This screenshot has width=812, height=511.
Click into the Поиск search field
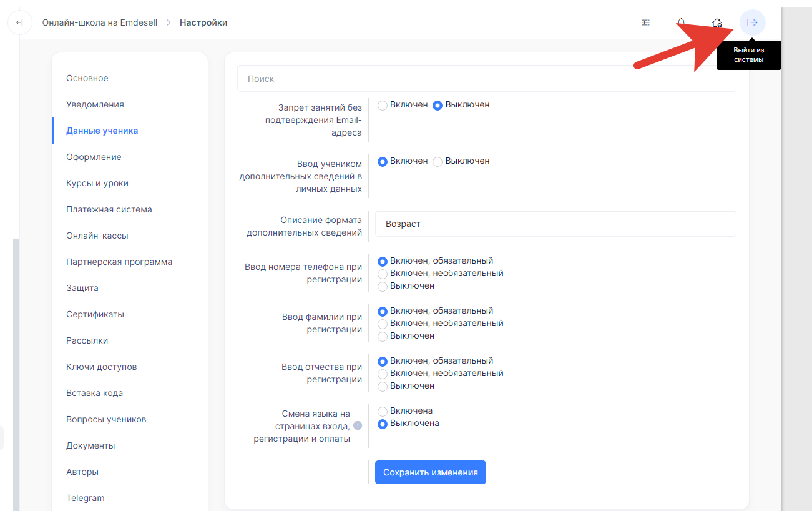point(487,79)
